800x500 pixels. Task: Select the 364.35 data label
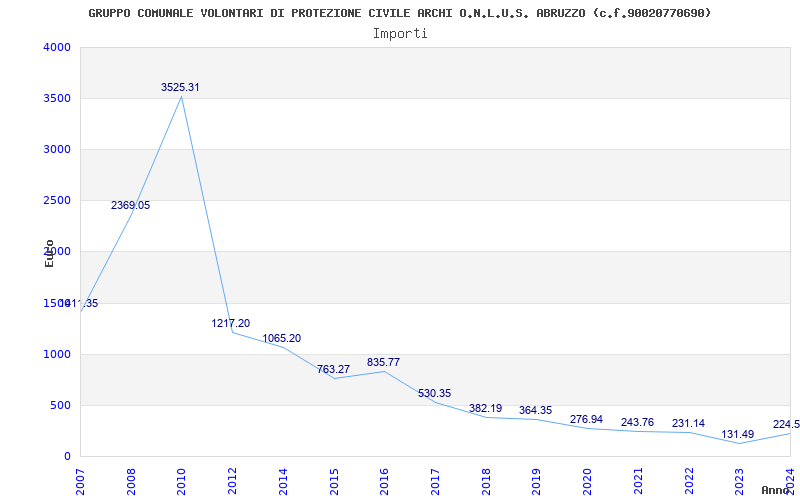click(x=535, y=411)
